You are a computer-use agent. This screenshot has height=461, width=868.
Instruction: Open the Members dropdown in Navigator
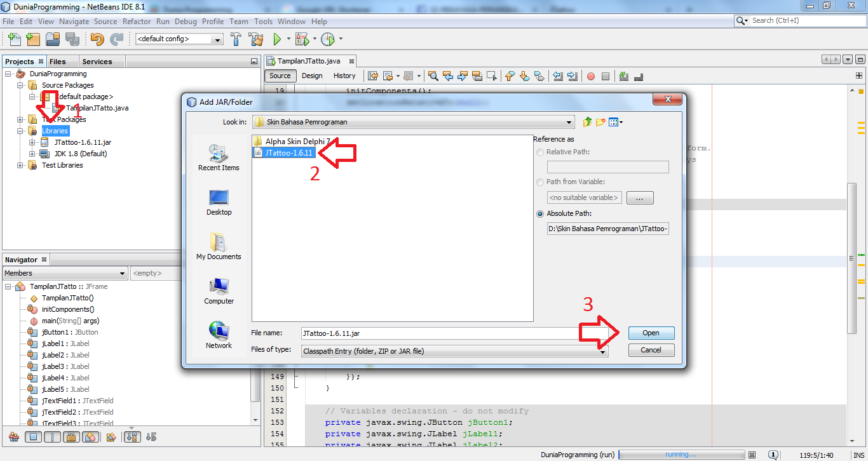click(122, 274)
